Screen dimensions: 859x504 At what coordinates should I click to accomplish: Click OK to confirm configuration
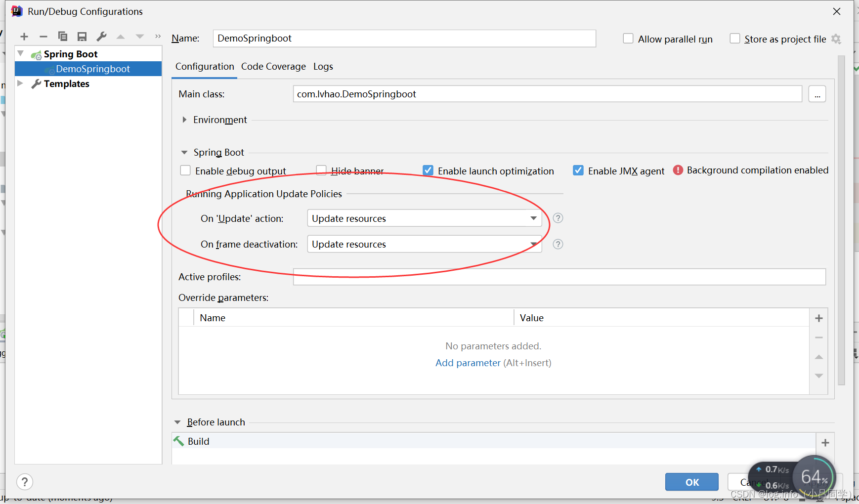point(692,482)
